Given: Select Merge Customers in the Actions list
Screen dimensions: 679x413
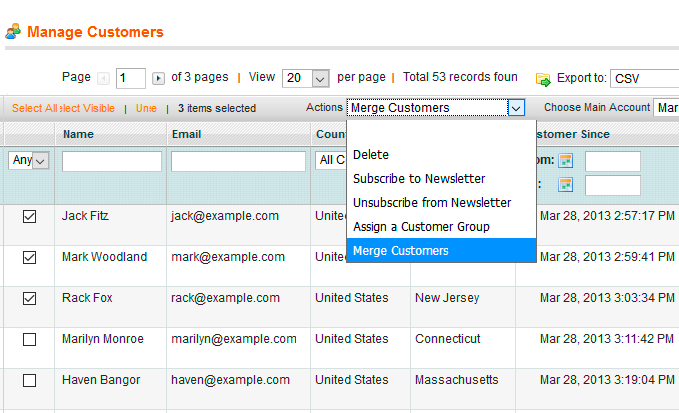Looking at the screenshot, I should click(400, 251).
